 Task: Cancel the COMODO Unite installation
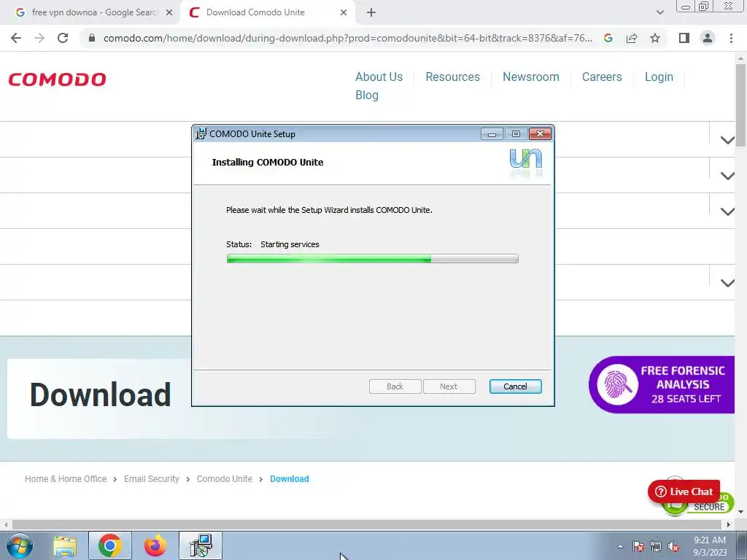(516, 386)
